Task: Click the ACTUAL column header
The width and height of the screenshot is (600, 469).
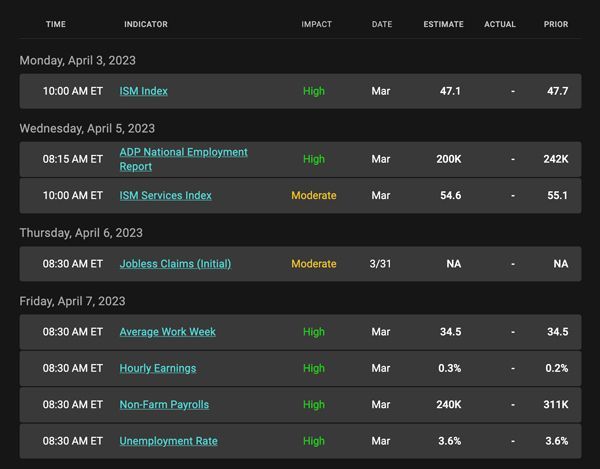Action: click(x=500, y=24)
